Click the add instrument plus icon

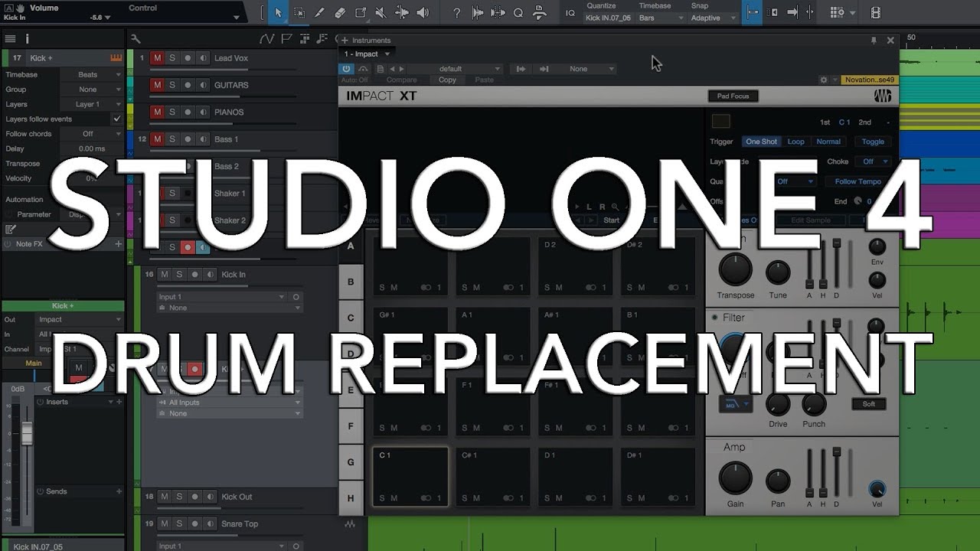point(345,40)
